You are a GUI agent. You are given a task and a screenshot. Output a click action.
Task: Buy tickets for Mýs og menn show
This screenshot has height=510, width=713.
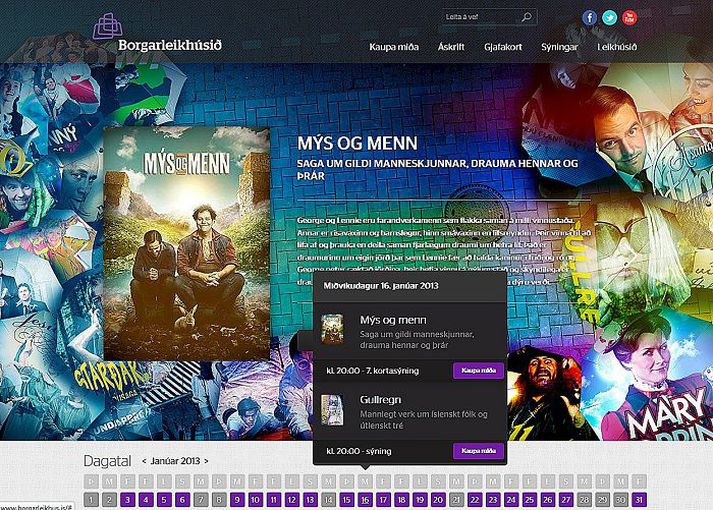(478, 370)
